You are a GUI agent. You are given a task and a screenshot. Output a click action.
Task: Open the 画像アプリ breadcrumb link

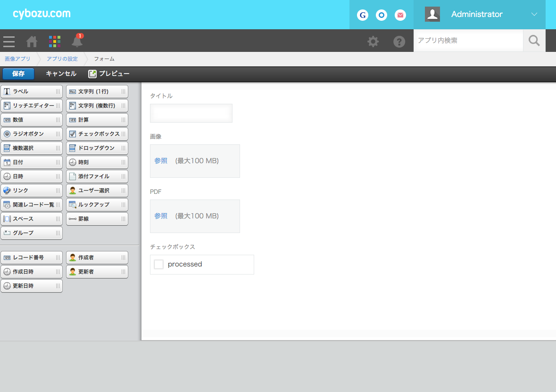pyautogui.click(x=17, y=59)
